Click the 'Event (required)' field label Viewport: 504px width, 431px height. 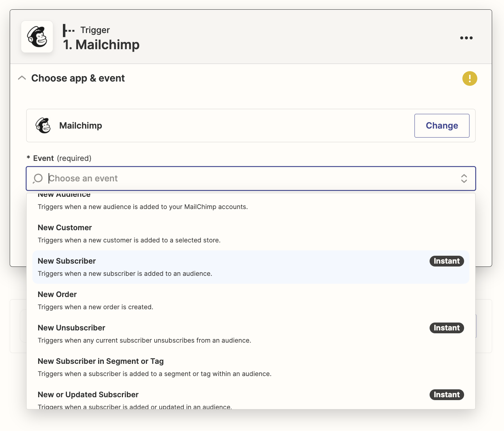[x=59, y=158]
